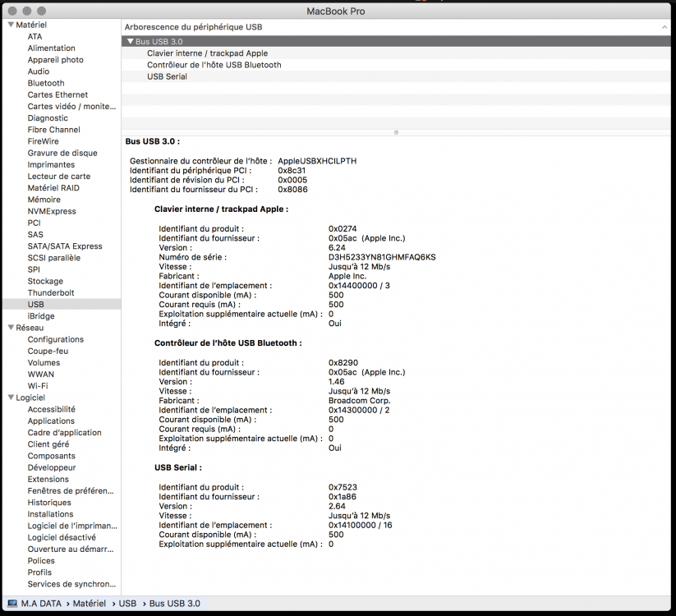This screenshot has height=616, width=676.
Task: Open the Stockage category
Action: [x=45, y=281]
